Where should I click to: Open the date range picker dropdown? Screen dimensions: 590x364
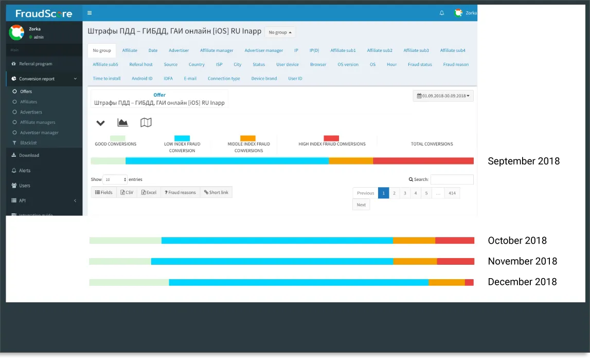[443, 96]
